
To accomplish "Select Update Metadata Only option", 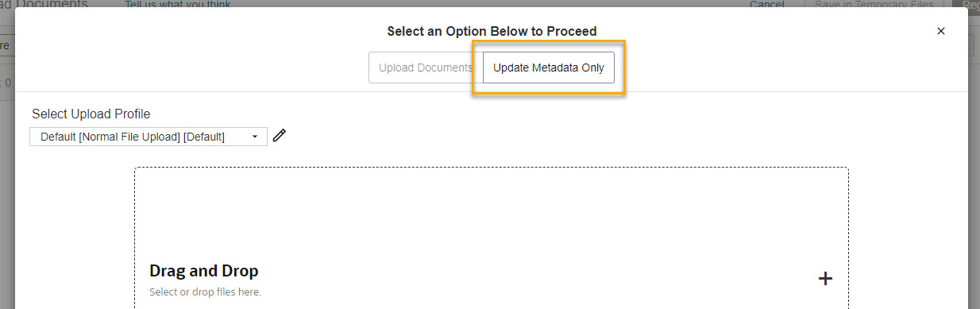I will (x=549, y=68).
